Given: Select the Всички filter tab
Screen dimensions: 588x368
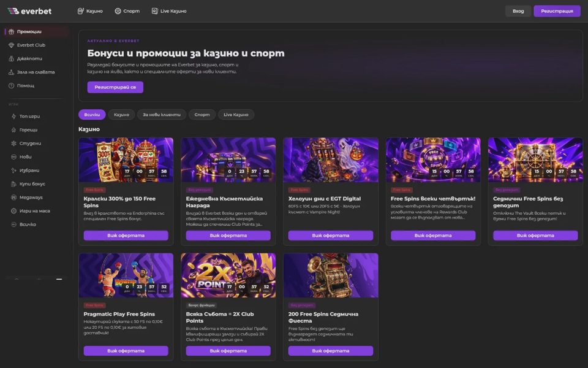Looking at the screenshot, I should [92, 115].
